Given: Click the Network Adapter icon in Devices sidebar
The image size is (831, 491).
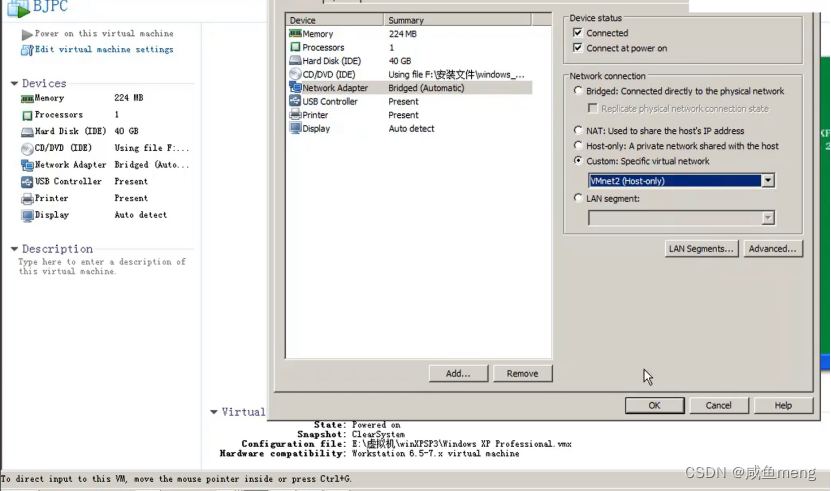Looking at the screenshot, I should pyautogui.click(x=27, y=165).
